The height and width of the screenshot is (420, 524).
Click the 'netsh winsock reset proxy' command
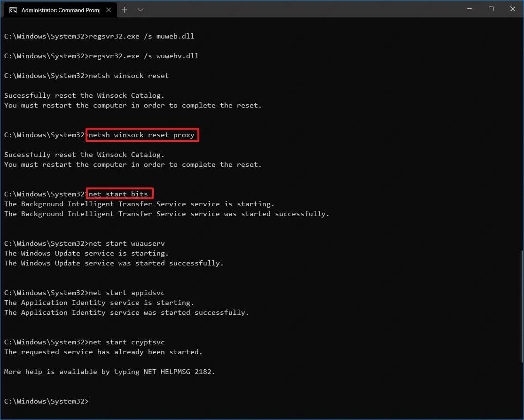point(141,135)
